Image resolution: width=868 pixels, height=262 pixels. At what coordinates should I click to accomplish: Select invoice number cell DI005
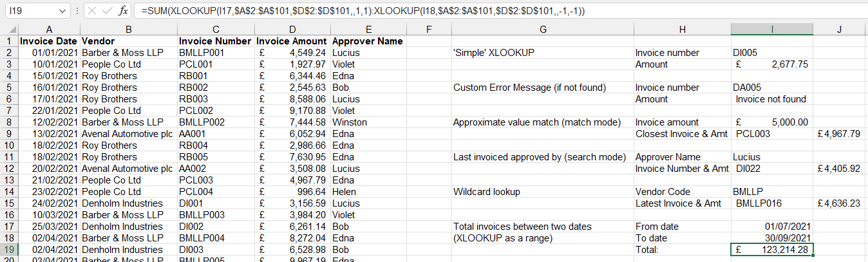[771, 53]
